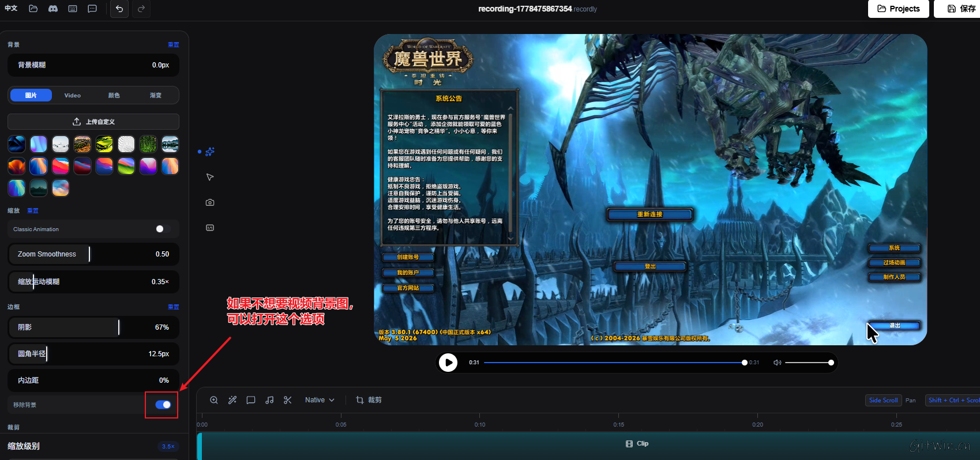Viewport: 980px width, 460px height.
Task: Toggle the 移除背景 switch off
Action: pos(163,405)
